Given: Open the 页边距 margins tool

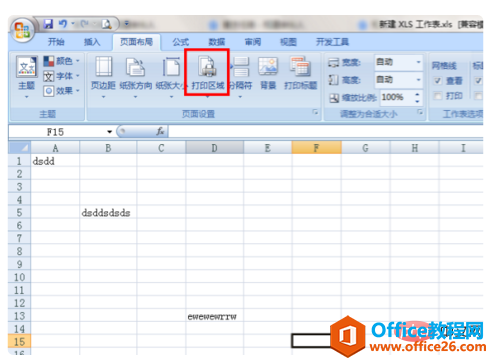Looking at the screenshot, I should (x=103, y=77).
